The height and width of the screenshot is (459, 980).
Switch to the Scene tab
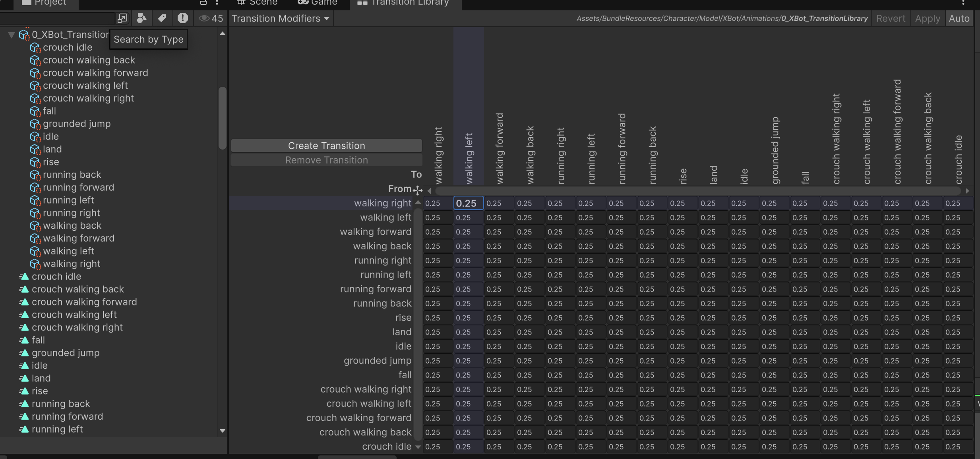(258, 3)
